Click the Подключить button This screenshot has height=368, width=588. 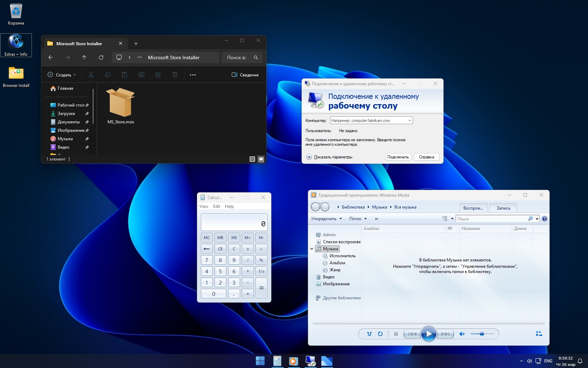(x=398, y=157)
